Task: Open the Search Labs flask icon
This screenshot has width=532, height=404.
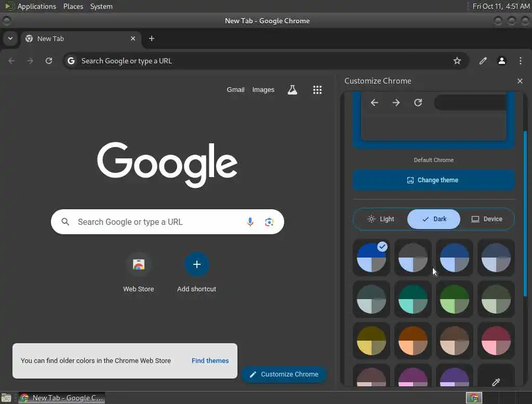Action: pos(292,90)
